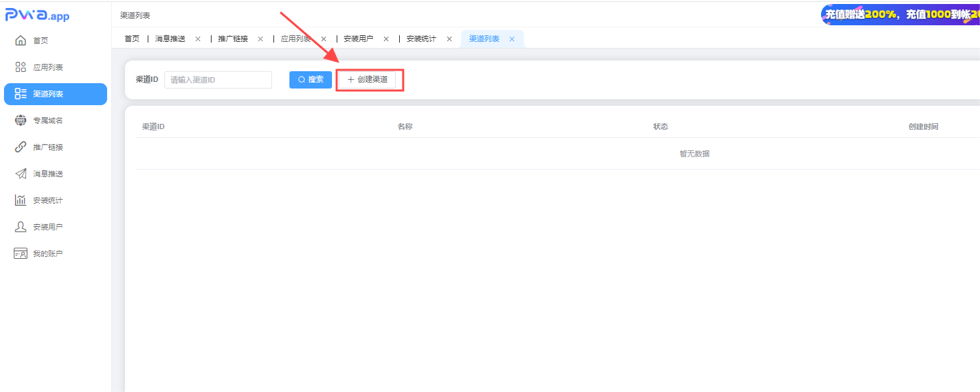Close the 推广链接 tab
This screenshot has width=980, height=392.
[260, 39]
